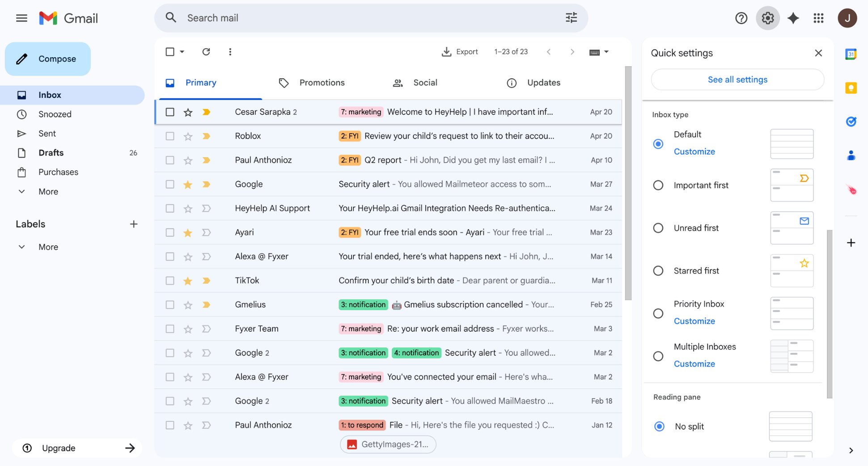Open Google Tasks side panel icon

(x=851, y=122)
